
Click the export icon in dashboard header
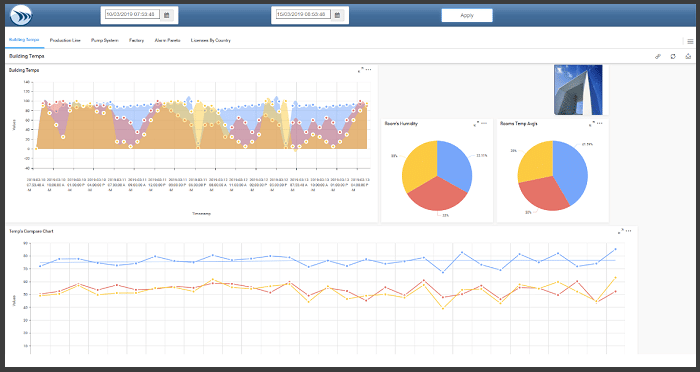tap(688, 56)
